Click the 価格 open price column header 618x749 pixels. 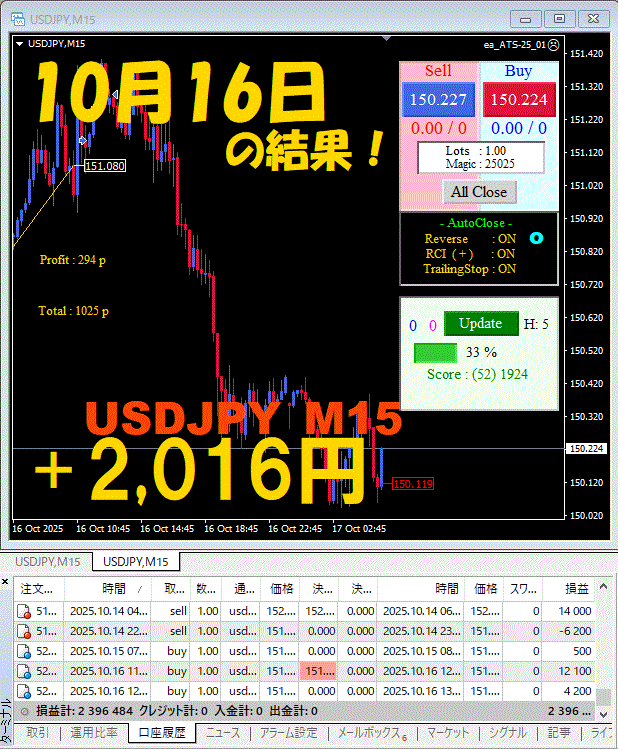point(279,588)
